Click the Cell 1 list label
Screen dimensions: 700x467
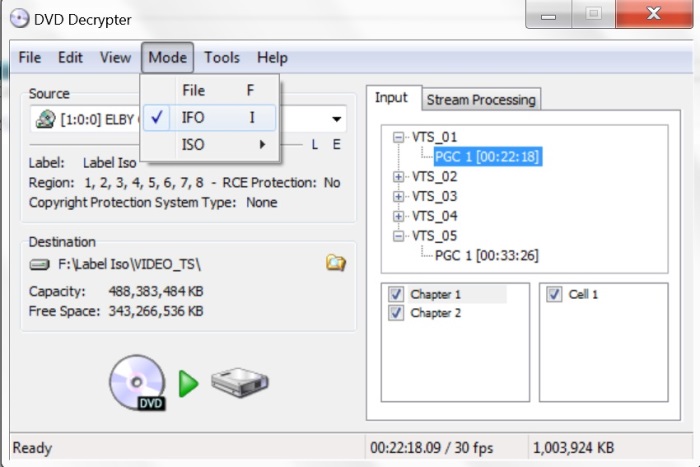583,295
